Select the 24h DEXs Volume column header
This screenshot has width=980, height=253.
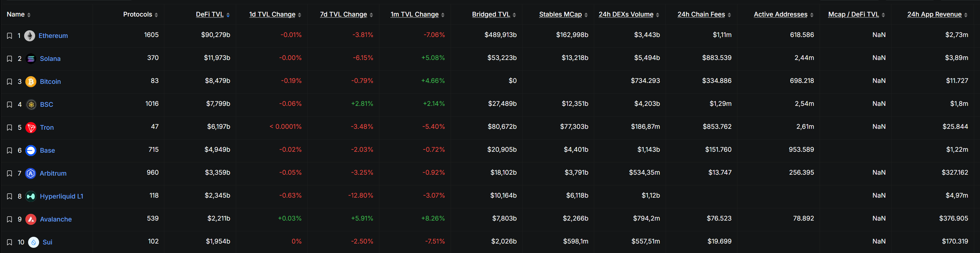click(626, 14)
